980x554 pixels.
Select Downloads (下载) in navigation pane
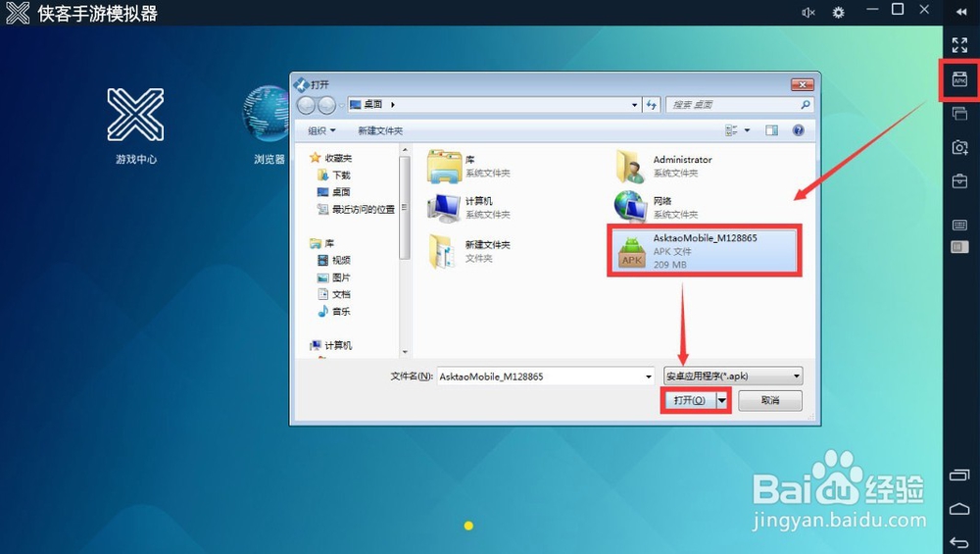point(334,176)
